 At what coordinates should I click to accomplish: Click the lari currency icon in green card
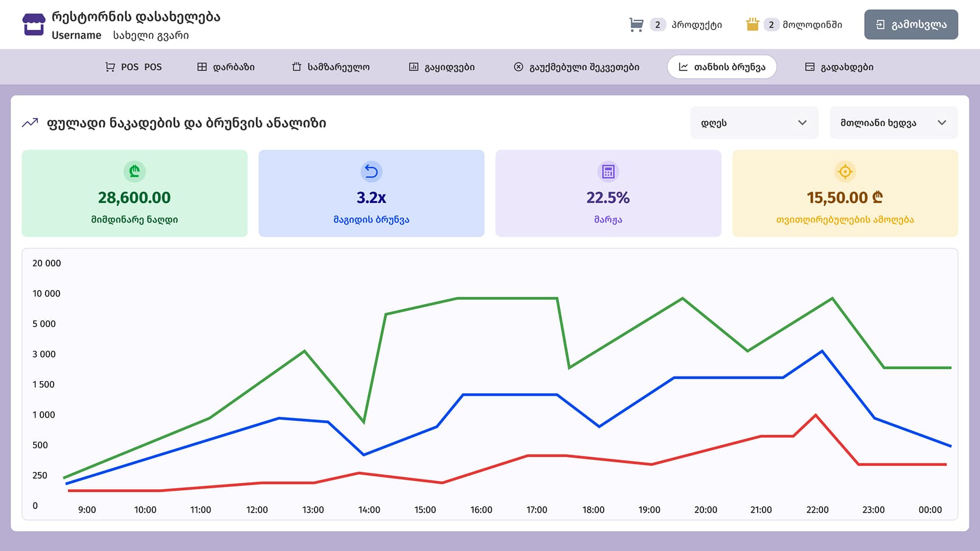[135, 172]
